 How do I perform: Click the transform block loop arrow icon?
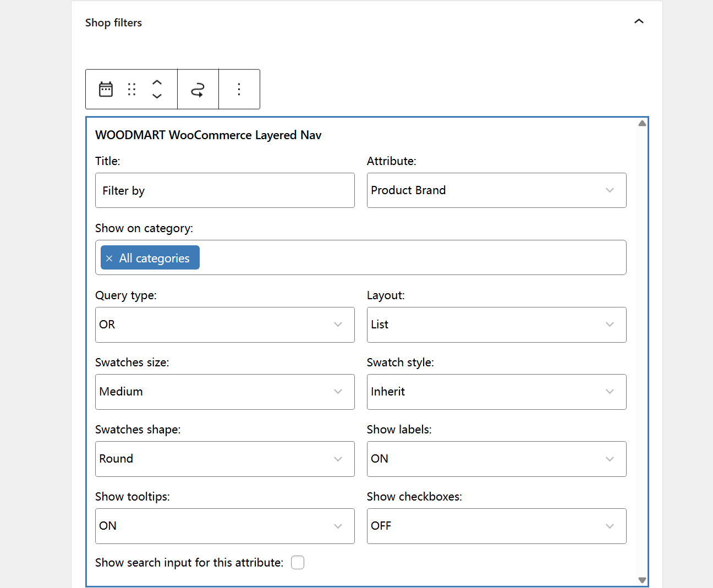coord(198,90)
